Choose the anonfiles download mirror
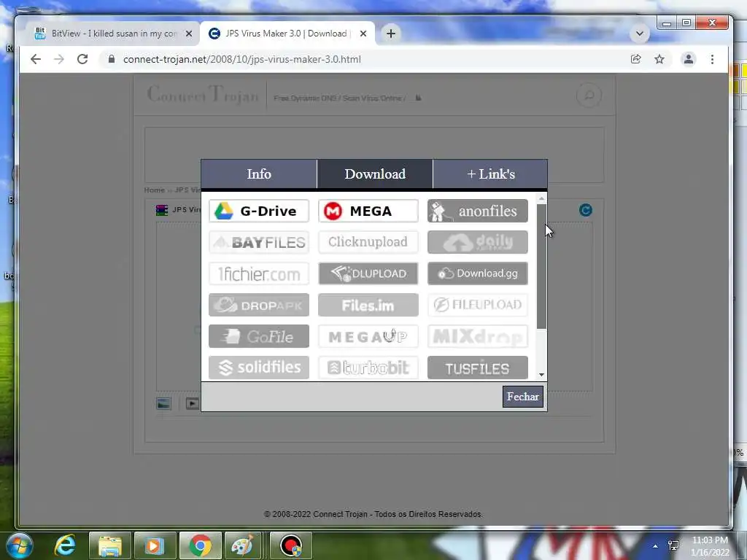 (x=477, y=211)
